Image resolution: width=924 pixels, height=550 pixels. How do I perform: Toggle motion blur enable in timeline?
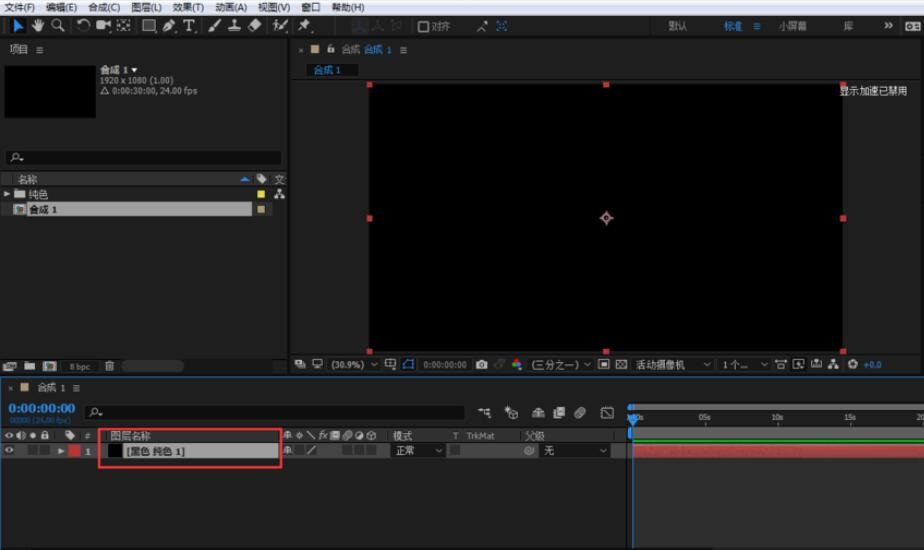580,413
